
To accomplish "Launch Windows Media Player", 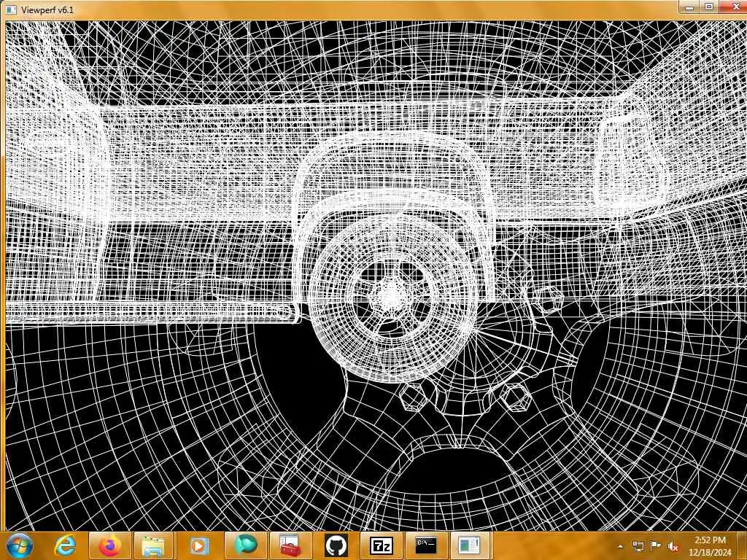I will click(x=198, y=545).
